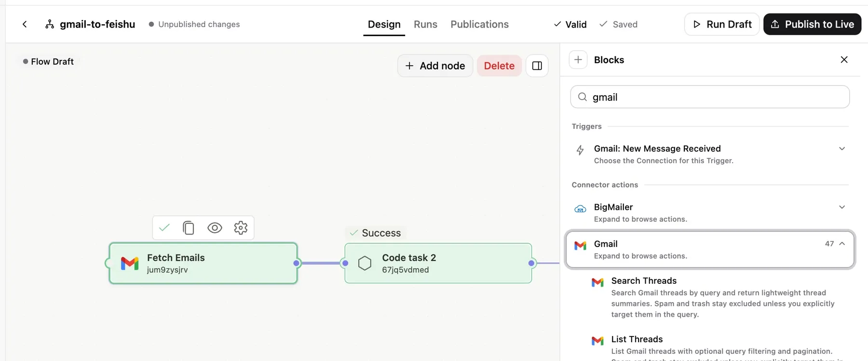Toggle the side panel layout icon

537,66
